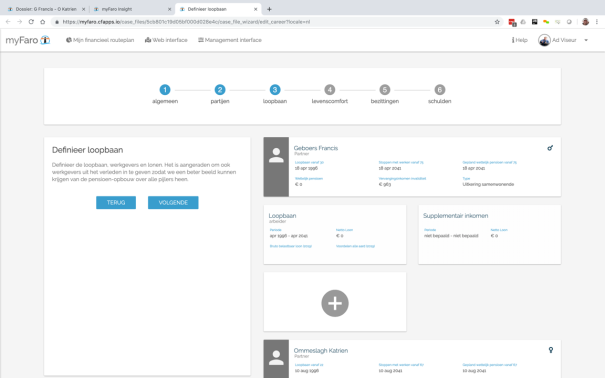Viewport: 605px width, 378px height.
Task: Click the browser home icon
Action: pos(42,22)
